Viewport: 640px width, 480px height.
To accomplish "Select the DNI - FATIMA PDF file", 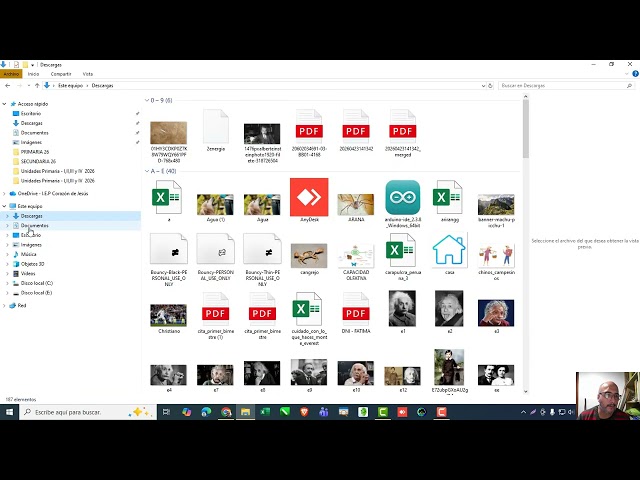I will [x=356, y=309].
